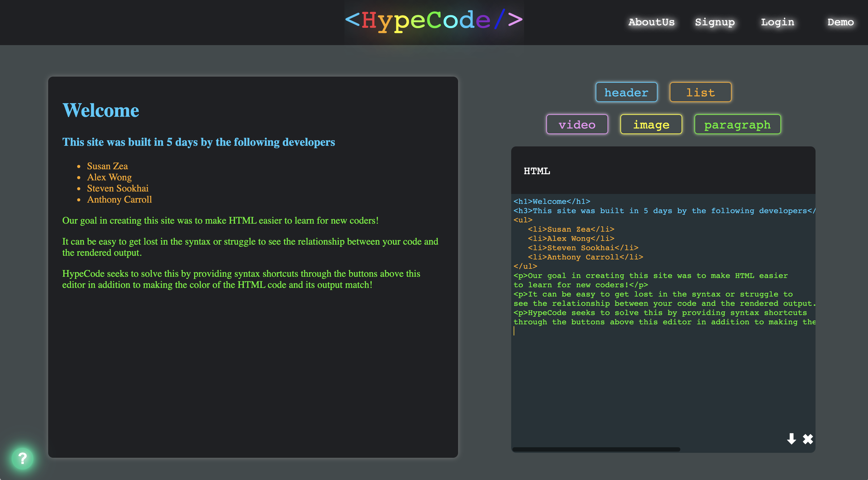Click the '<li>Anthony Carroll</li>' code line
868x480 pixels.
(x=585, y=257)
